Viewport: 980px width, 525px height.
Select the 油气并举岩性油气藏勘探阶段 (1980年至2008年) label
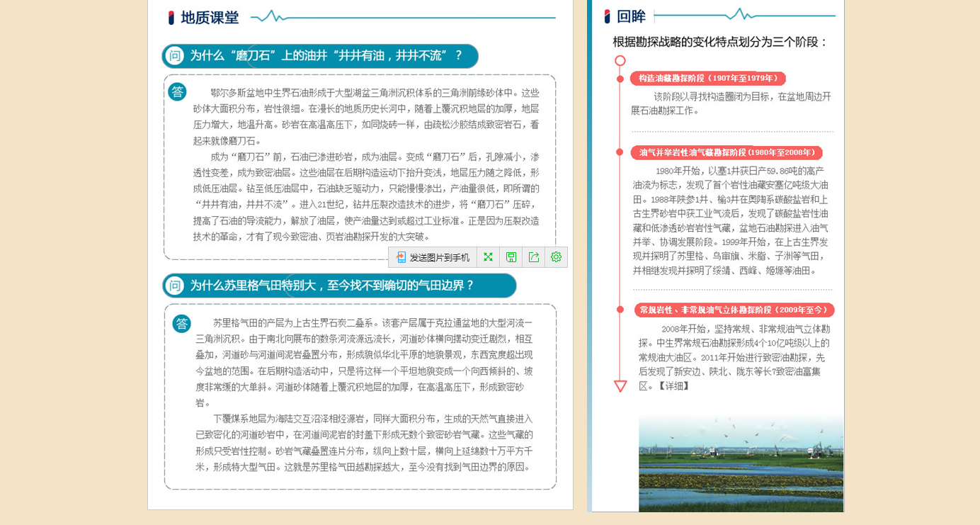point(727,152)
